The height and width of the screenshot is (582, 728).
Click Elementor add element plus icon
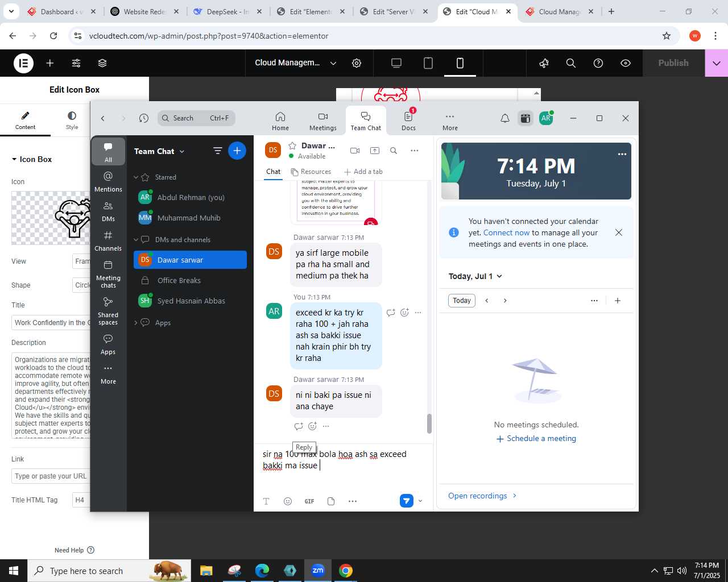[50, 63]
